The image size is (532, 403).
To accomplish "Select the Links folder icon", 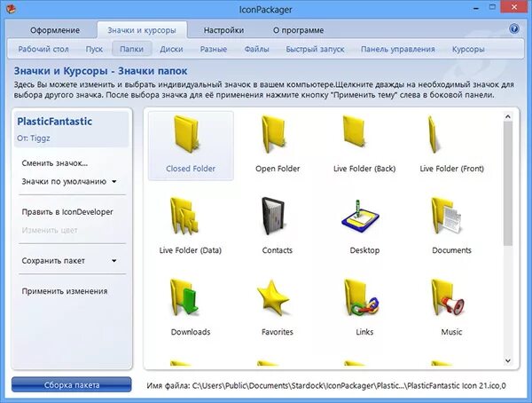I will (362, 297).
